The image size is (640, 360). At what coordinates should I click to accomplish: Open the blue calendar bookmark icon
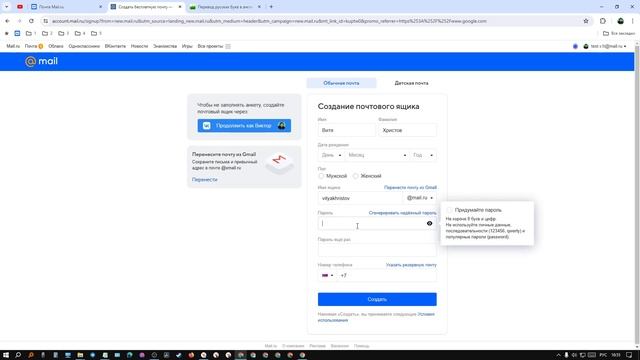17,33
